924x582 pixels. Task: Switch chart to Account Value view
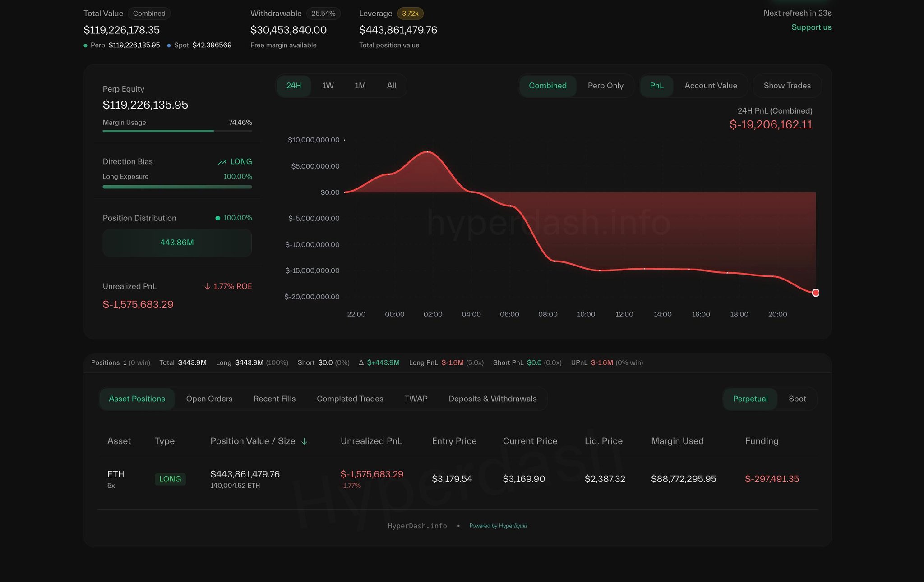[710, 86]
